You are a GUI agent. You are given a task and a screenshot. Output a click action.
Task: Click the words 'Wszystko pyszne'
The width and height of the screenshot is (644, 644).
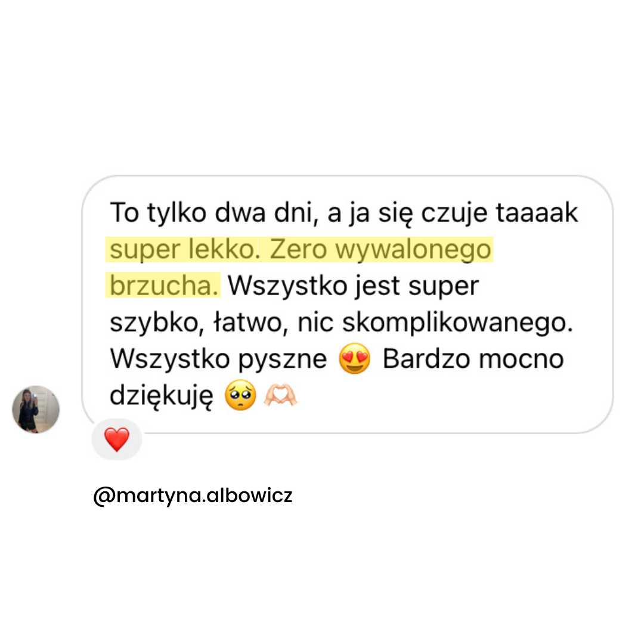click(218, 359)
